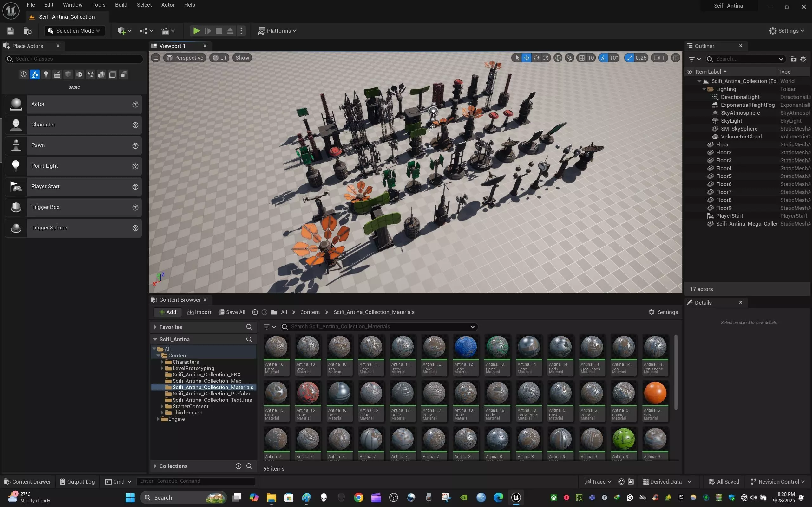
Task: Select the orange Antina_6_Wire material thumbnail
Action: (x=655, y=393)
